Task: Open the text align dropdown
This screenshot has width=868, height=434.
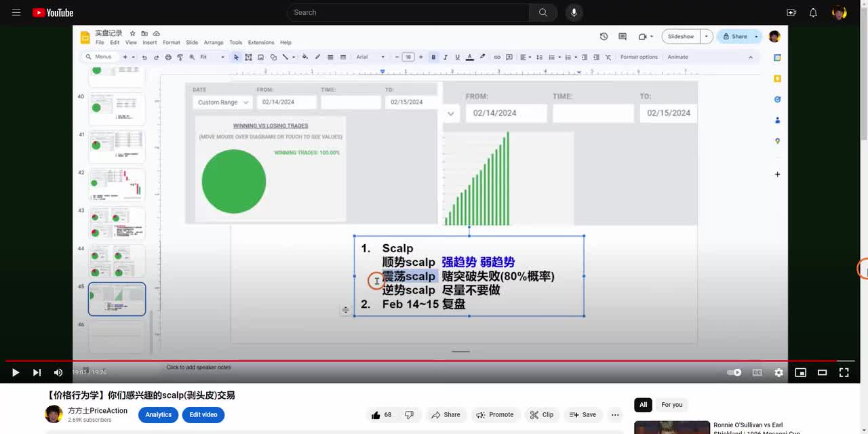Action: tap(526, 57)
